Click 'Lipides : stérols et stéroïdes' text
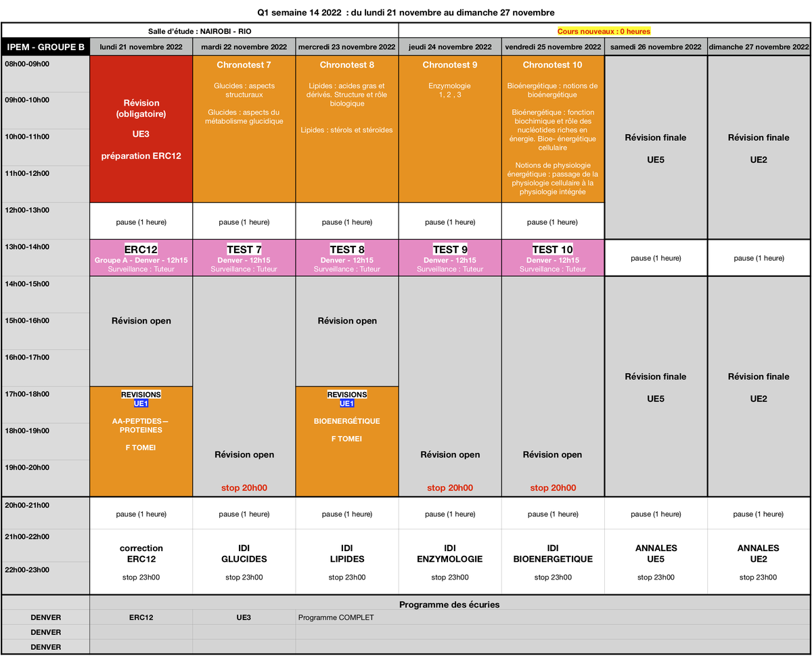812x656 pixels. point(347,130)
